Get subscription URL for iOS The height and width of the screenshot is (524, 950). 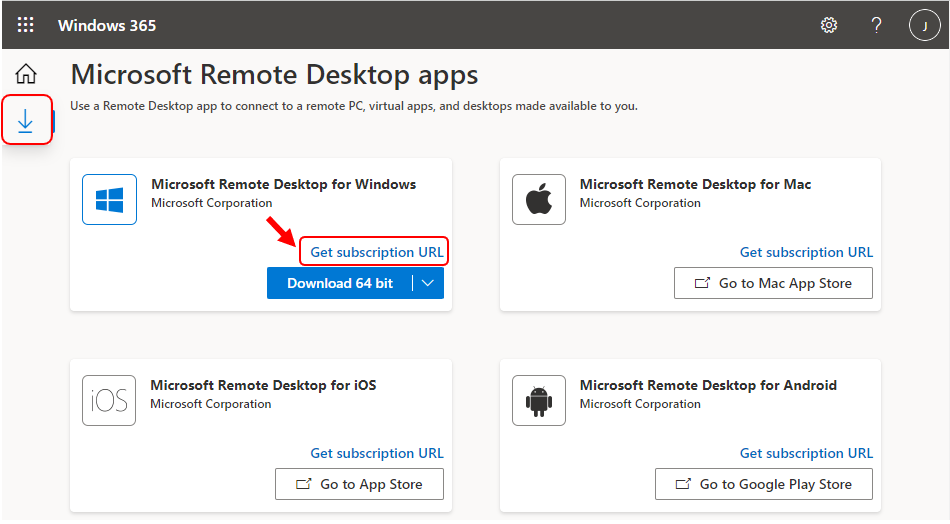tap(377, 453)
